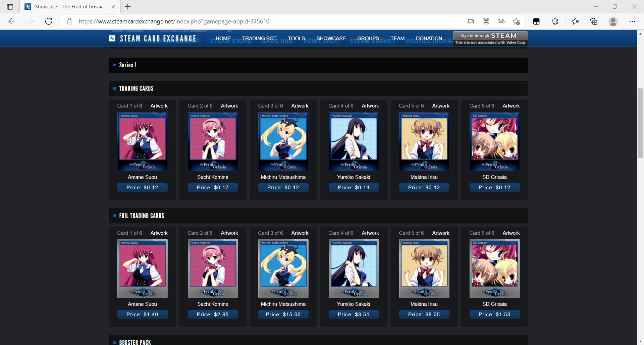Open the SD Grisaia trading card image

click(494, 141)
